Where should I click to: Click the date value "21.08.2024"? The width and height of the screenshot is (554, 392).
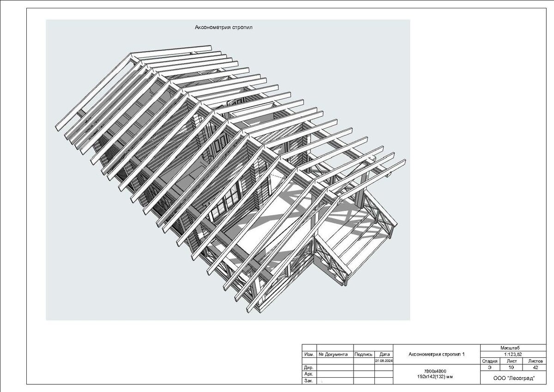pyautogui.click(x=384, y=361)
